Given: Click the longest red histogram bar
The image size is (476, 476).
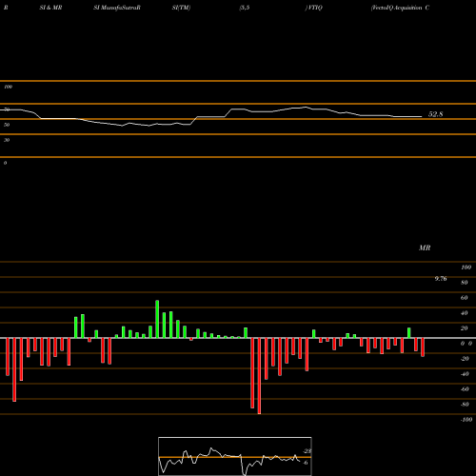Looking at the screenshot, I should [259, 376].
